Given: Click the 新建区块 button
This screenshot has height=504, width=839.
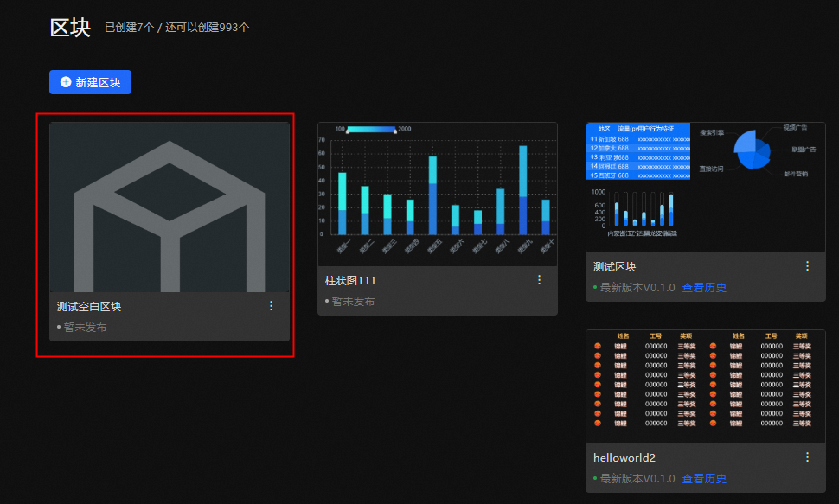Looking at the screenshot, I should (91, 82).
